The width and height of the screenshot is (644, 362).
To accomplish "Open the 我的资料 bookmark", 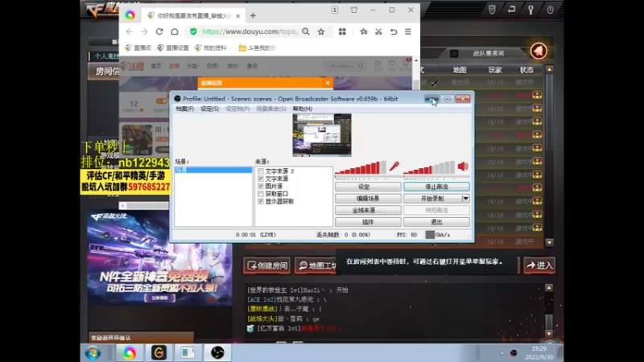I will [211, 48].
